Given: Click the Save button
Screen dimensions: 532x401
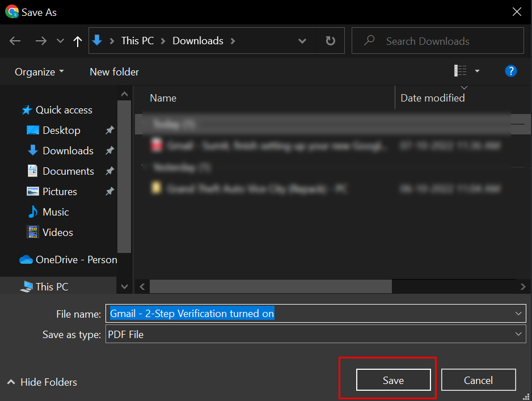Looking at the screenshot, I should coord(393,380).
